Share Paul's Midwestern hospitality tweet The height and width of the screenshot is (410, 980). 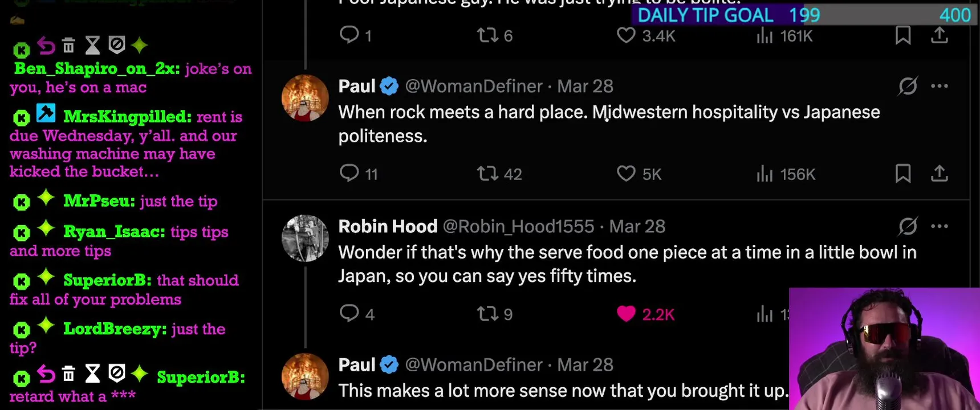940,173
